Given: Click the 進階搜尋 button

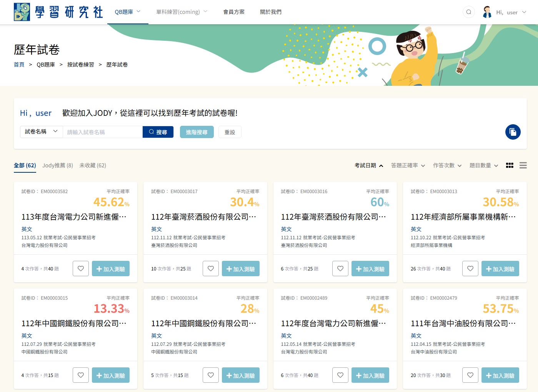Looking at the screenshot, I should coord(197,132).
